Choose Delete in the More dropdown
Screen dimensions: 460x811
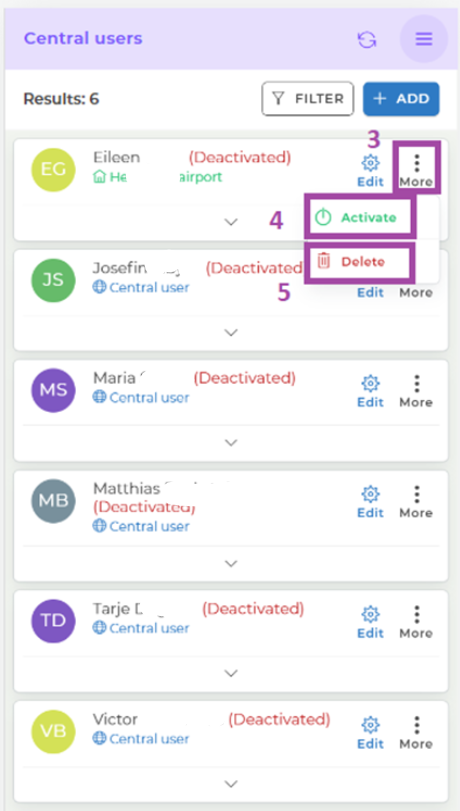tap(360, 262)
